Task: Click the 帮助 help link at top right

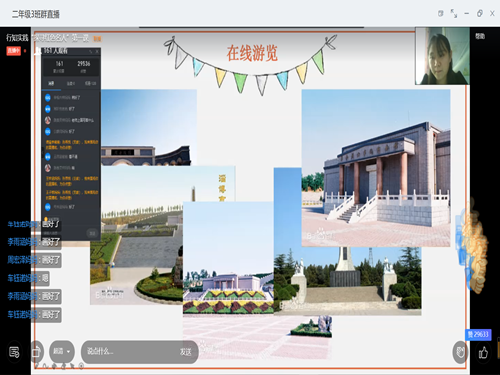Action: (480, 36)
